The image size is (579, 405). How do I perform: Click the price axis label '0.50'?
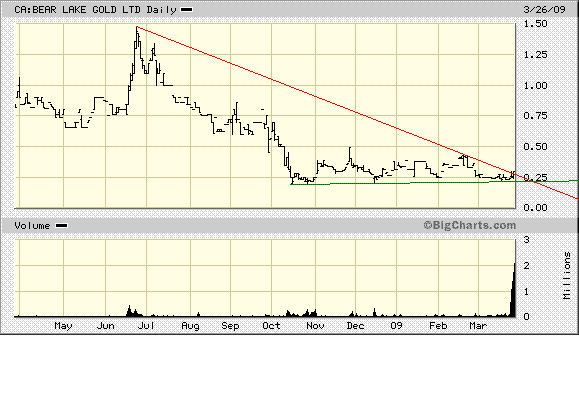pyautogui.click(x=535, y=147)
